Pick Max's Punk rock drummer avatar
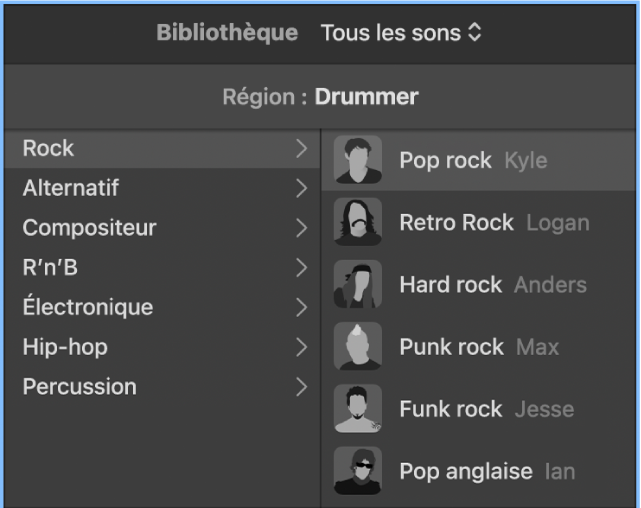Image resolution: width=641 pixels, height=508 pixels. [358, 346]
